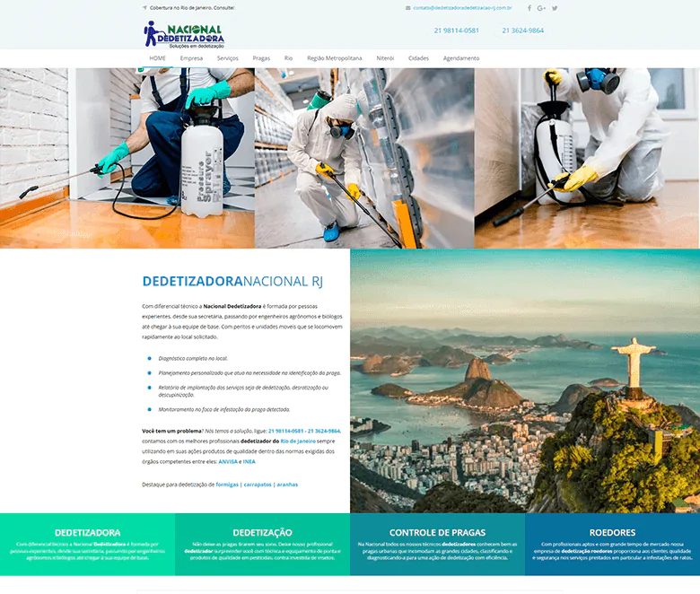Image resolution: width=700 pixels, height=594 pixels.
Task: Open the carrapatos link
Action: pos(258,485)
